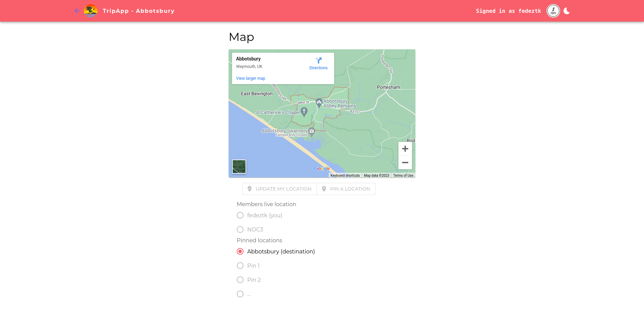Viewport: 644px width, 320px height.
Task: Select the Pin 2 pinned location
Action: (x=240, y=280)
